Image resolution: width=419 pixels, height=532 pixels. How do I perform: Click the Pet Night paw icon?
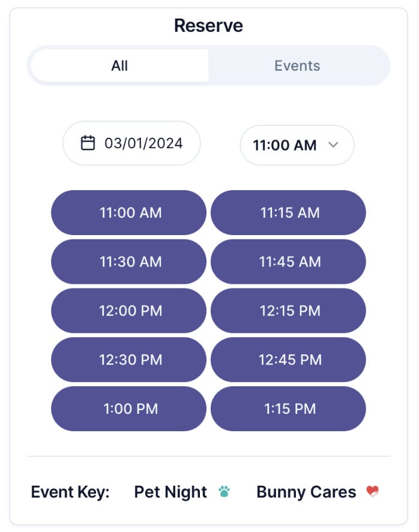tap(224, 492)
